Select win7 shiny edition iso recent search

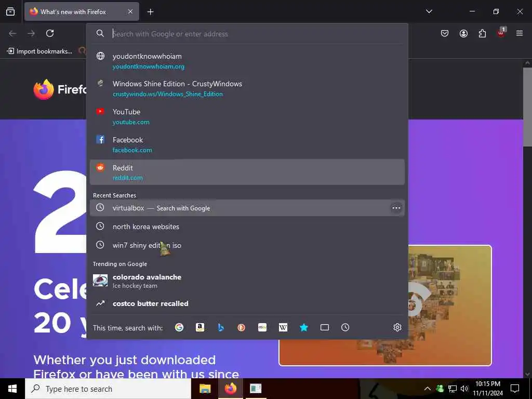(x=247, y=245)
